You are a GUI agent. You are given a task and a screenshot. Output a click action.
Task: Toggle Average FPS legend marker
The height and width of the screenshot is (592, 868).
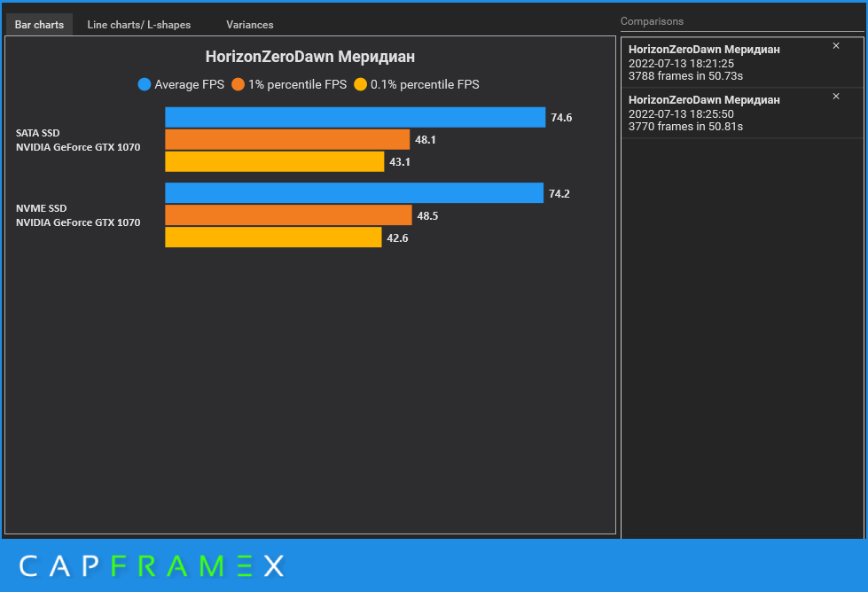point(144,85)
